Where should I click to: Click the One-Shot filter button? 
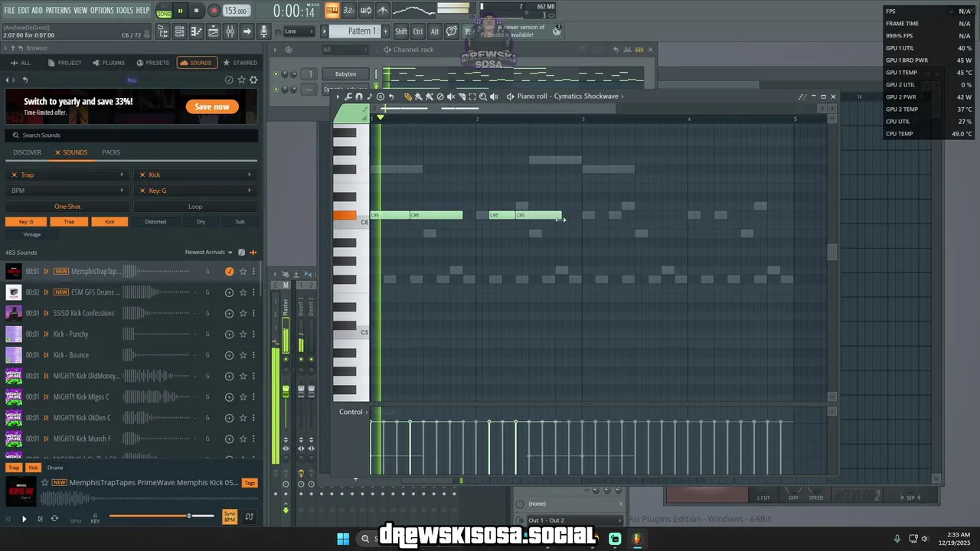pos(67,207)
